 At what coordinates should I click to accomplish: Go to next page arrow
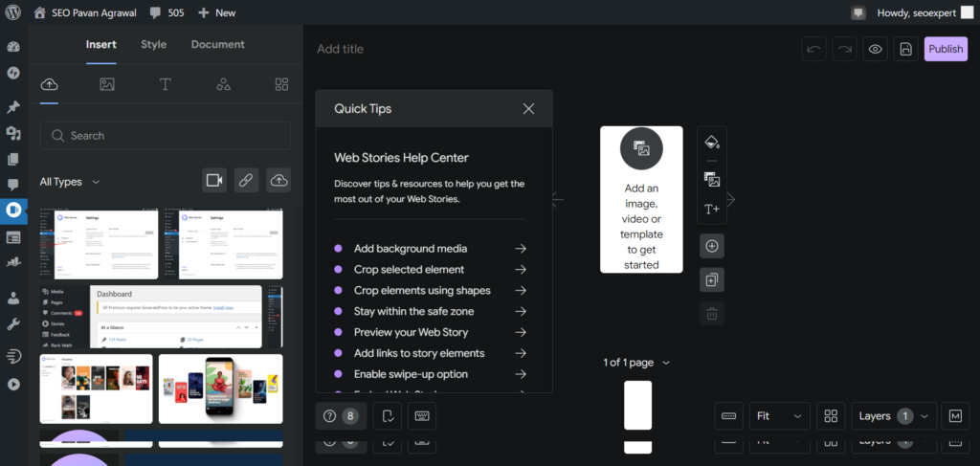click(x=730, y=200)
